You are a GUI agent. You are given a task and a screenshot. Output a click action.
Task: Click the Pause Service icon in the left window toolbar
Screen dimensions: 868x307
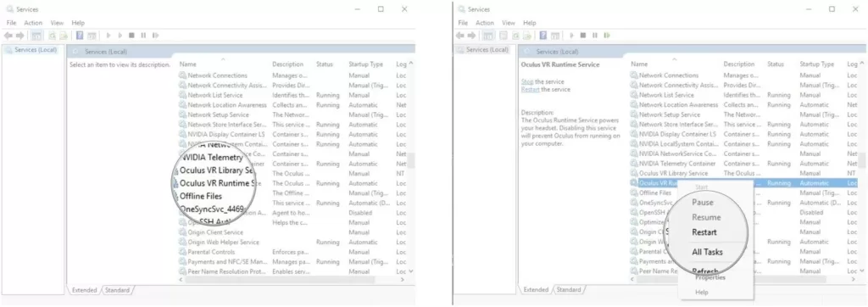click(x=142, y=36)
